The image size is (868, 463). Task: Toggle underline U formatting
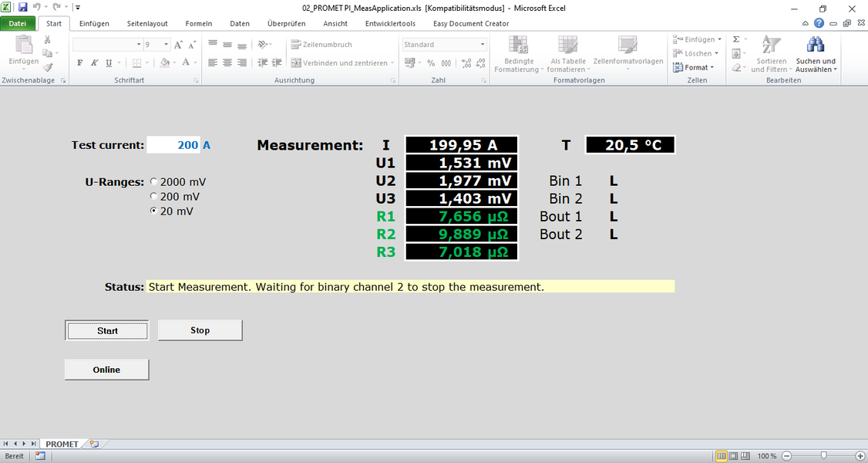coord(109,63)
